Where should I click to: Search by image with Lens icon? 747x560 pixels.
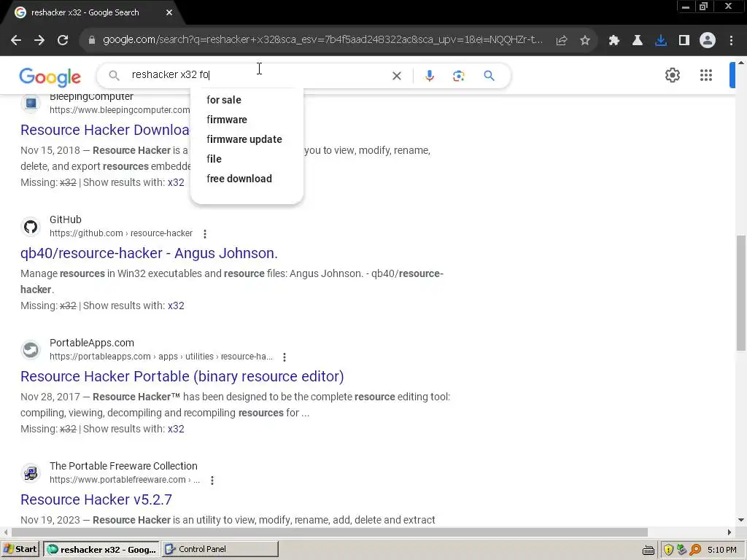(x=458, y=76)
